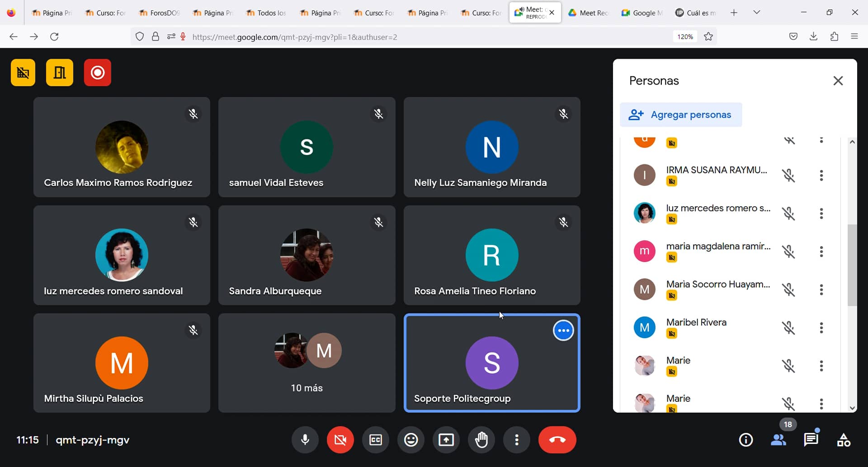868x467 pixels.
Task: Open meeting details with the info icon
Action: tap(746, 439)
